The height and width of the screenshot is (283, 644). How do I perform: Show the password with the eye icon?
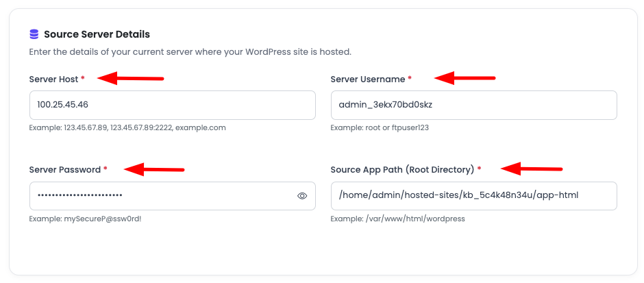tap(301, 196)
